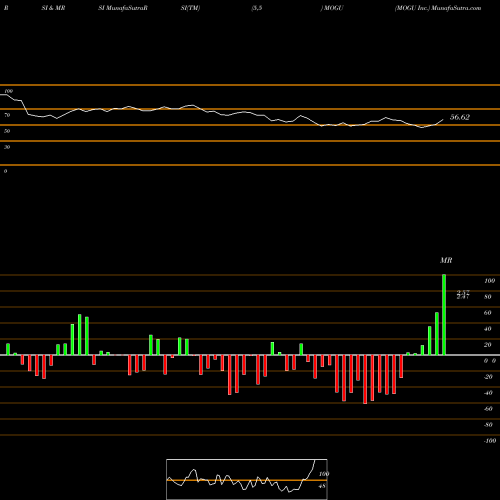
Task: Click the -60 label on MR axis
Action: coord(488,409)
